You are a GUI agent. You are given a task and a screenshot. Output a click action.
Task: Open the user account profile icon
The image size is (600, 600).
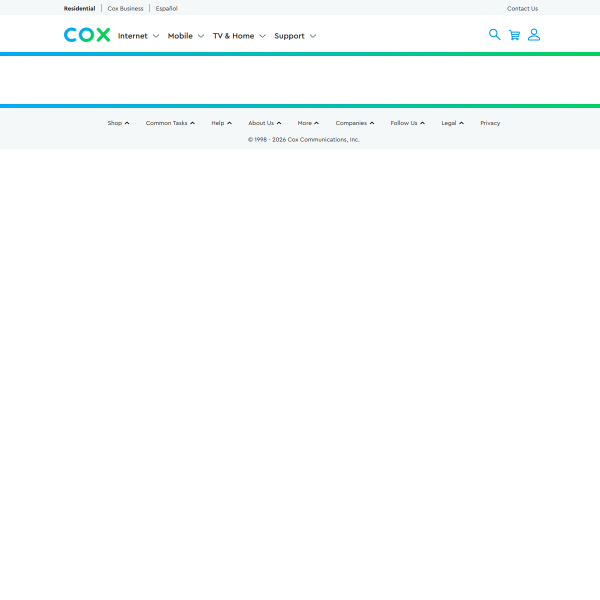click(x=534, y=35)
